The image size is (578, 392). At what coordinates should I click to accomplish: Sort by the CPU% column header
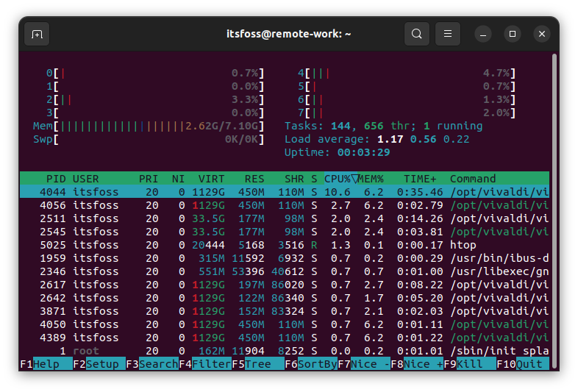(338, 179)
